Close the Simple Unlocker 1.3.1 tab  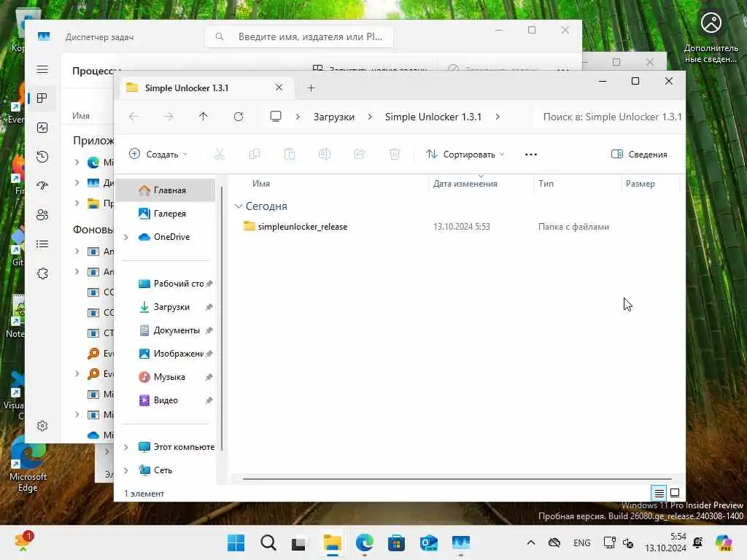[279, 87]
